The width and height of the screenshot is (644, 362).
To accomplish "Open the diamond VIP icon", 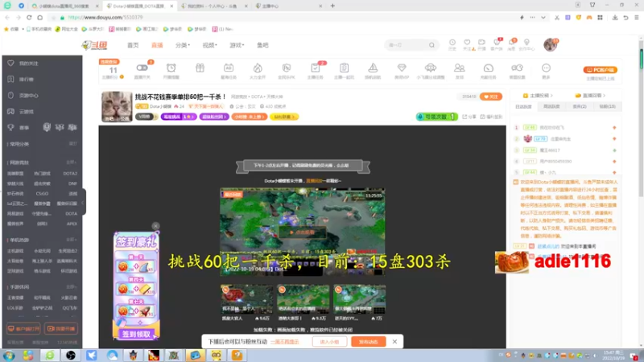I will [402, 70].
